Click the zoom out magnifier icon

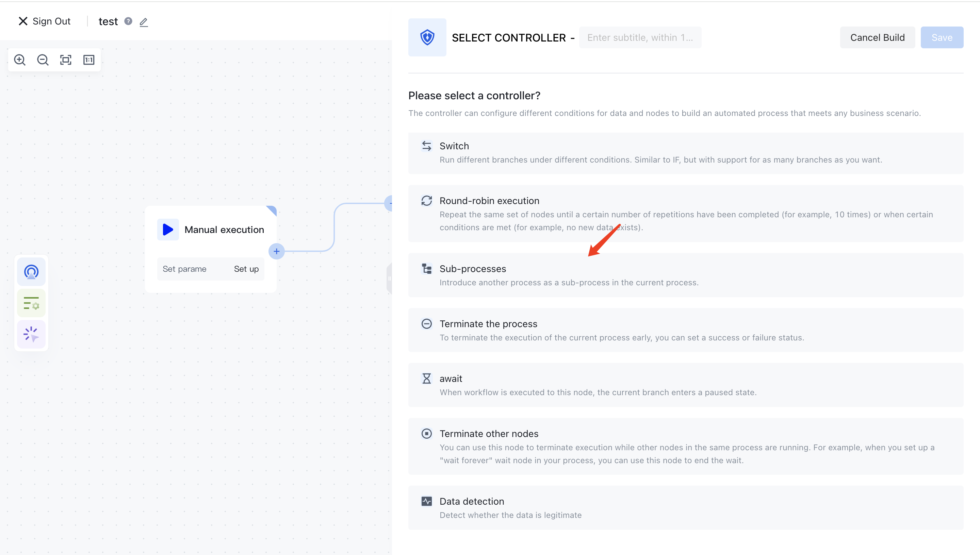43,60
